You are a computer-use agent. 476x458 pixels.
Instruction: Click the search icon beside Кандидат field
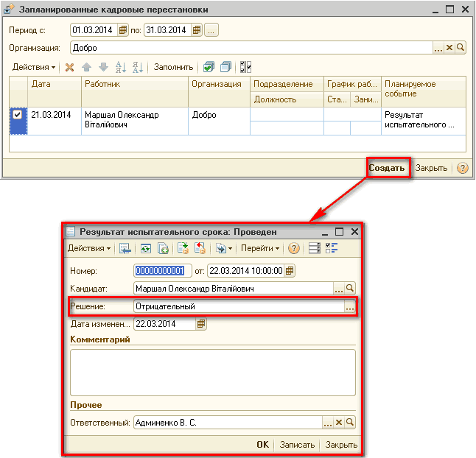point(350,288)
